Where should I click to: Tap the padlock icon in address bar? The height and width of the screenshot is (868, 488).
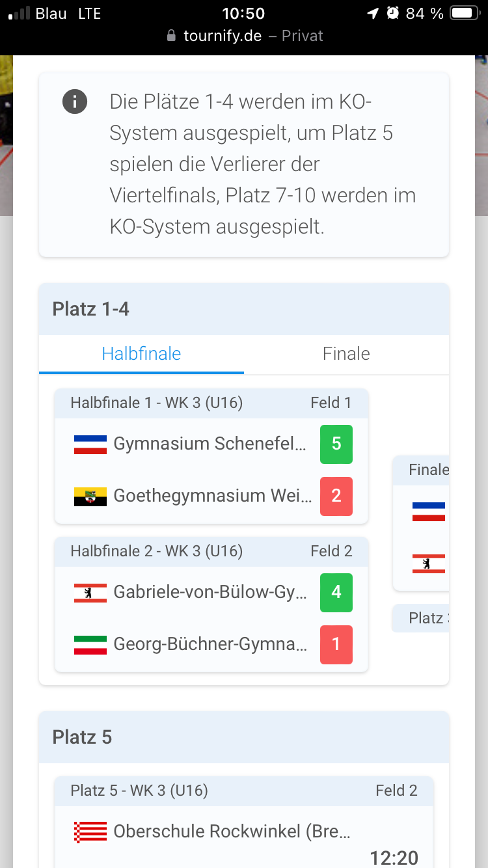172,36
